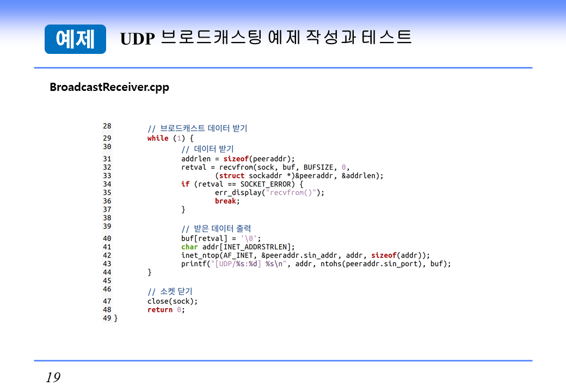Click '(struct sockaddr *)&peeraddr, &addrlen);' line

click(299, 176)
